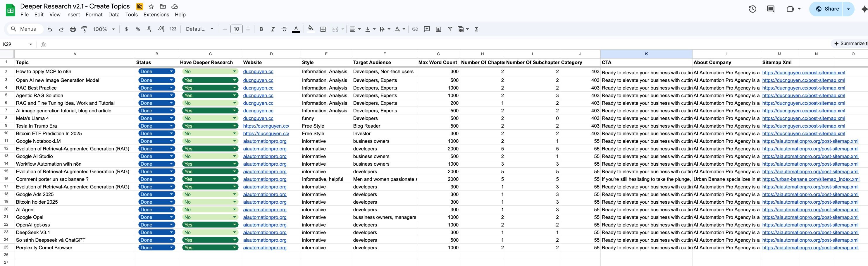Star this spreadsheet

click(151, 6)
